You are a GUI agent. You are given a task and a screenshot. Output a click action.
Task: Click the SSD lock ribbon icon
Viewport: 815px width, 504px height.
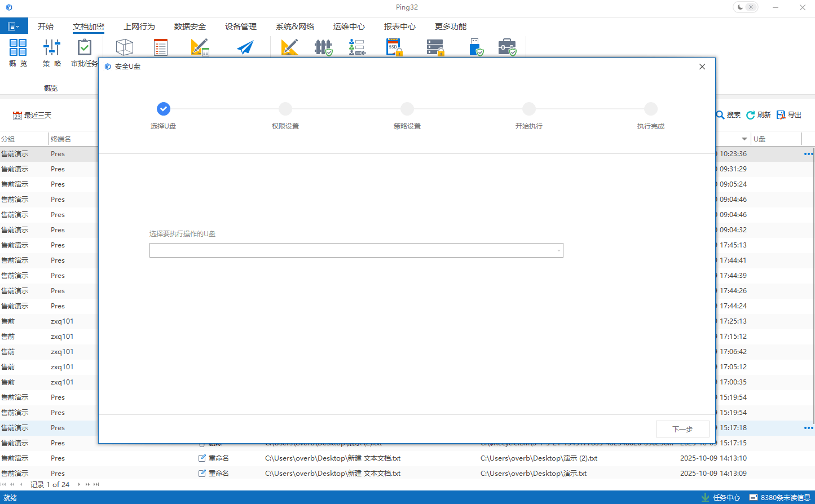[394, 47]
